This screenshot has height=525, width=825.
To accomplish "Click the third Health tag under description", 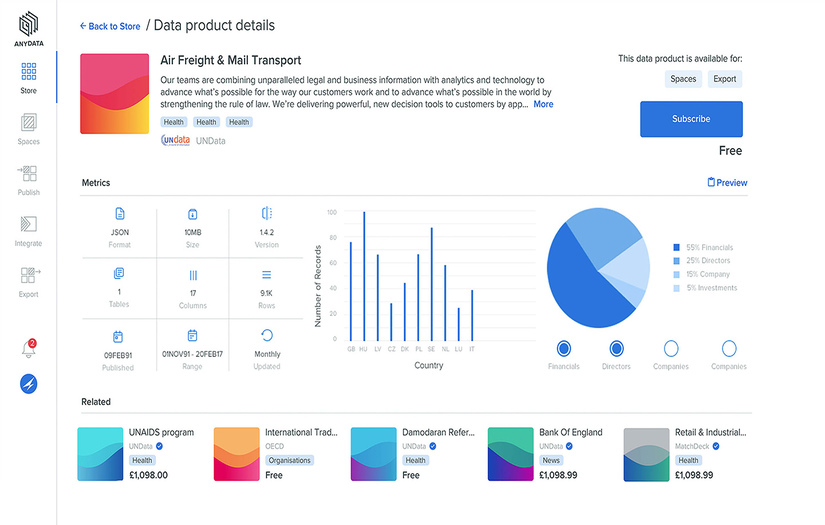I will coord(239,122).
